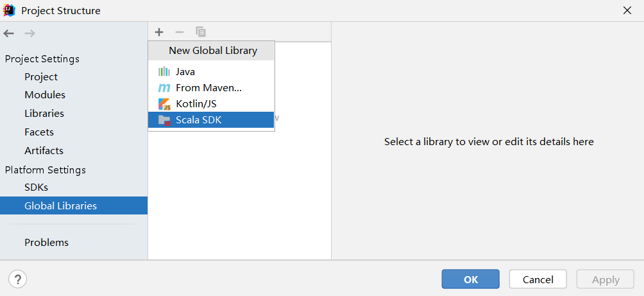Click the Java library bars icon
The height and width of the screenshot is (296, 644).
pos(164,71)
